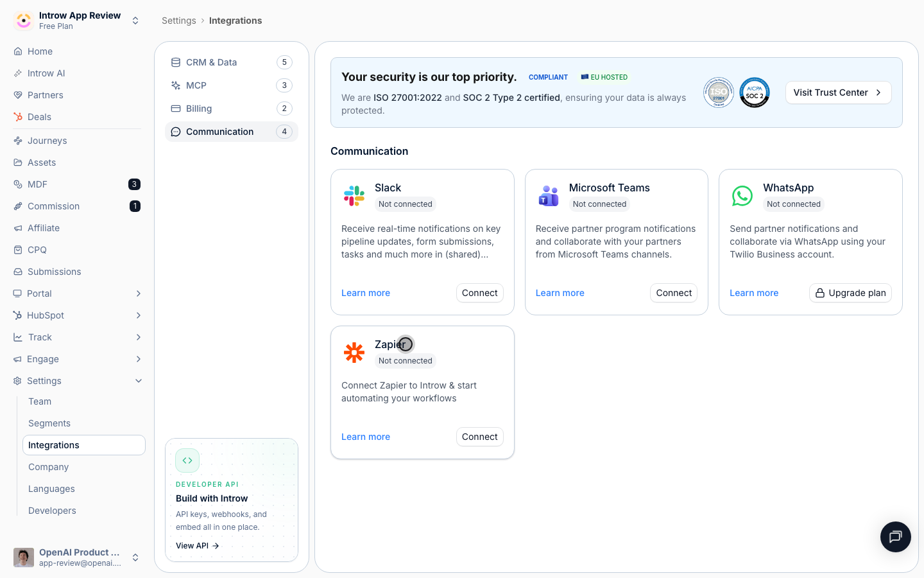Click the MCP sparkle icon
The width and height of the screenshot is (924, 578).
point(176,85)
